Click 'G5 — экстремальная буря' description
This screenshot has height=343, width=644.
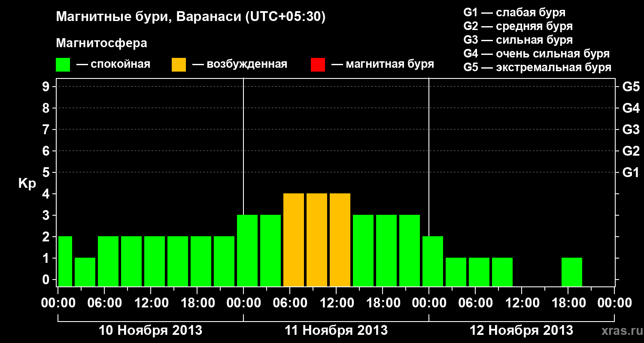tap(538, 67)
